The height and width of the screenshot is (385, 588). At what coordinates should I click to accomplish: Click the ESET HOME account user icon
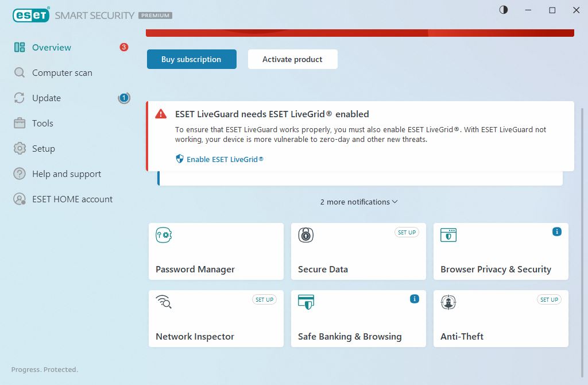click(x=20, y=199)
